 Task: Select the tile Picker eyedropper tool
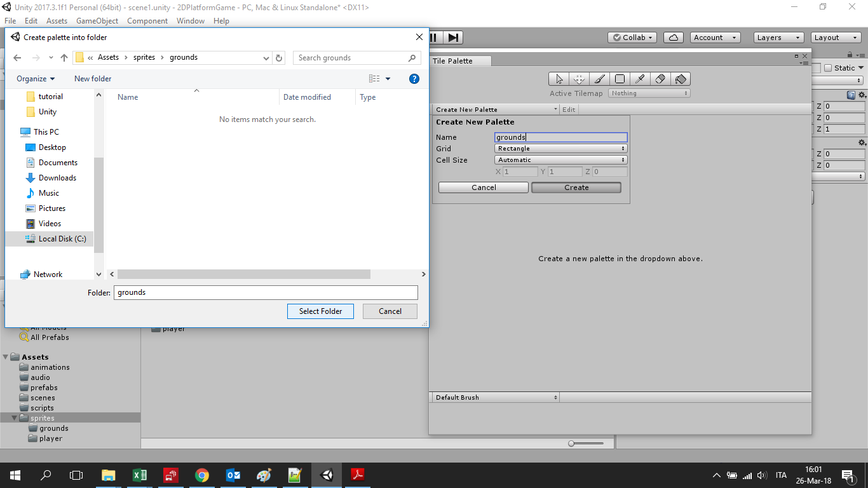tap(640, 79)
